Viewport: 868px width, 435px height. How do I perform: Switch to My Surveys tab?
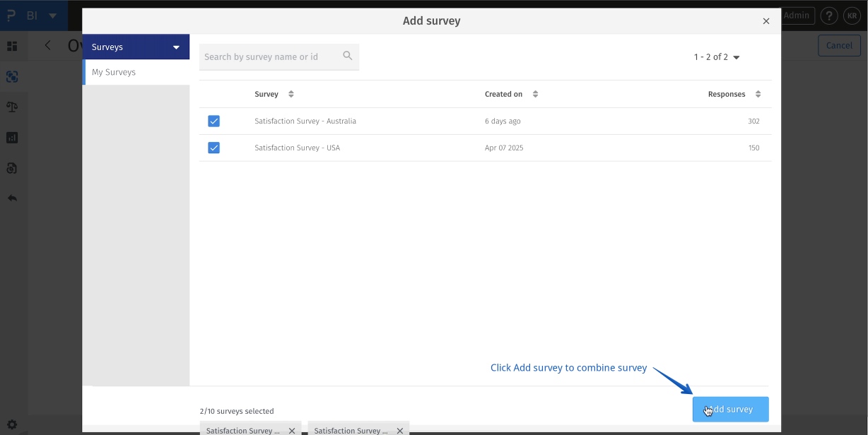tap(114, 71)
